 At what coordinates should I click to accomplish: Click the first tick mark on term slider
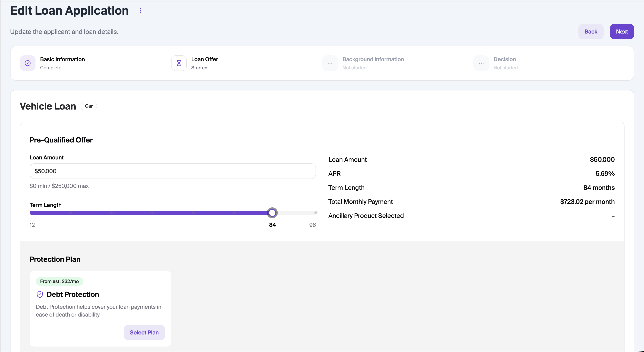71,213
